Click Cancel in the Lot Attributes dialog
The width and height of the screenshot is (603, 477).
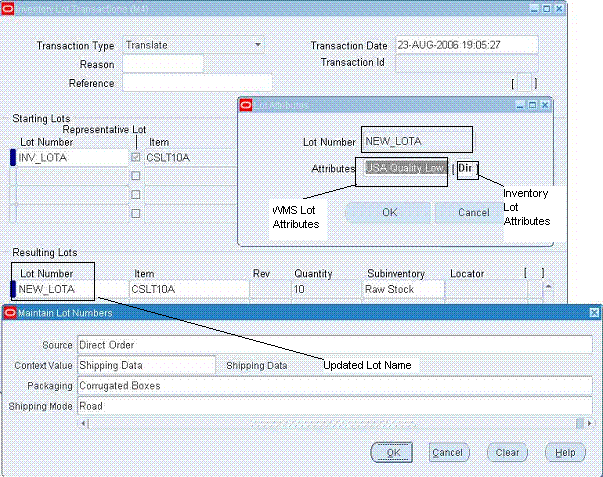(473, 212)
